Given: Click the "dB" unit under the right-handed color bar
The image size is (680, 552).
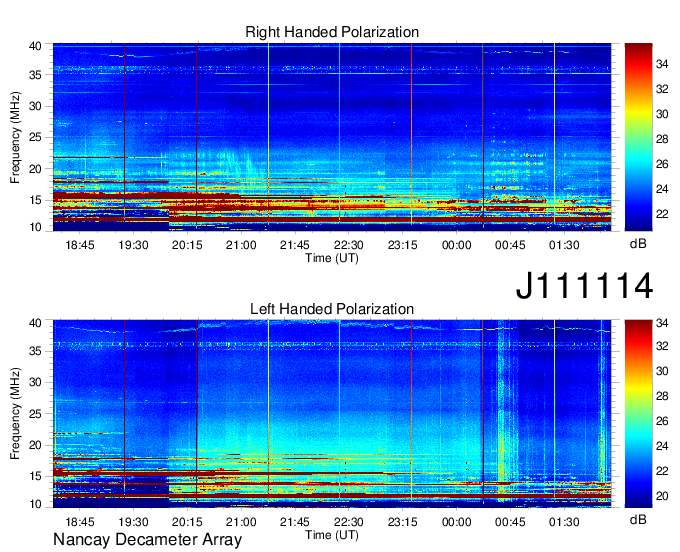Looking at the screenshot, I should click(638, 244).
